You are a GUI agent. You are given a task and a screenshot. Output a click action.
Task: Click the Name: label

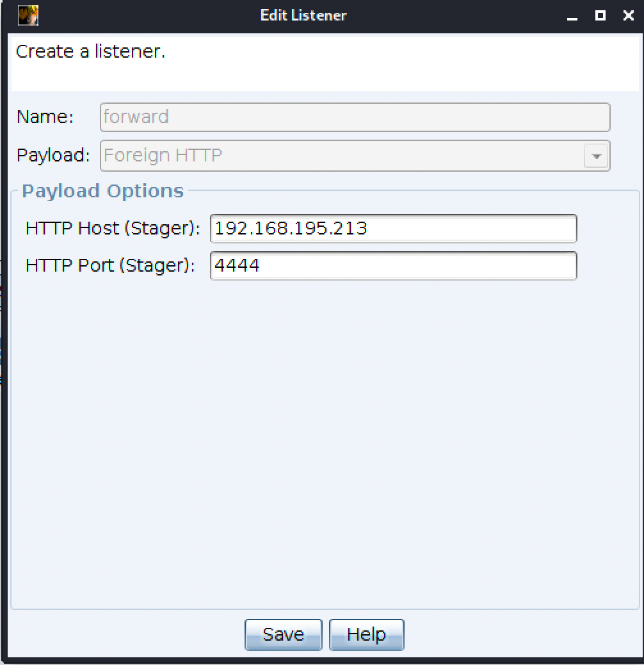coord(45,117)
